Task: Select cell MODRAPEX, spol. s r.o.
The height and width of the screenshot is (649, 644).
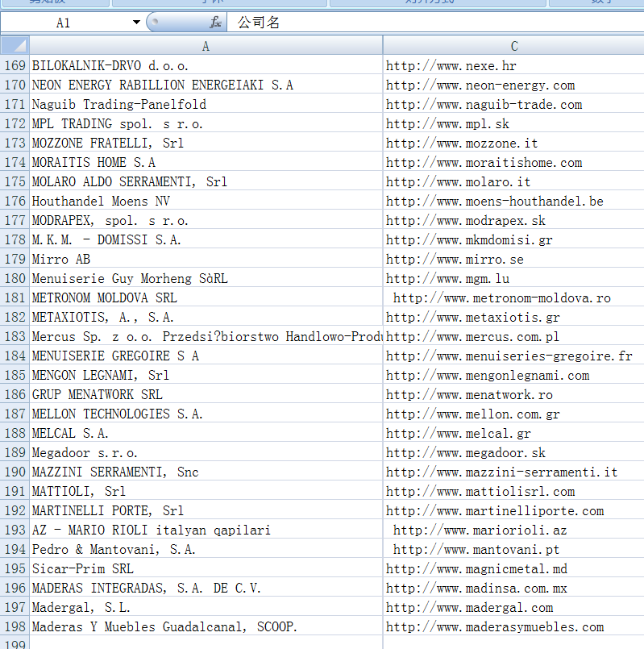Action: pos(206,220)
